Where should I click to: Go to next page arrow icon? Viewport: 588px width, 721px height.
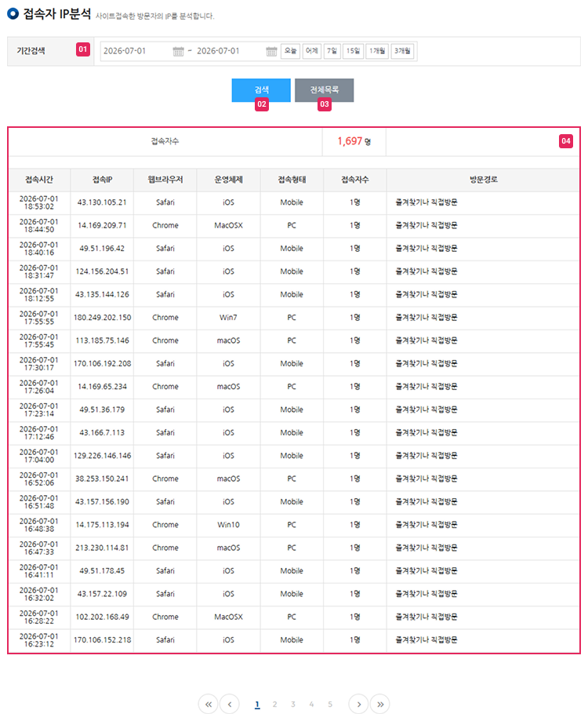[x=359, y=704]
